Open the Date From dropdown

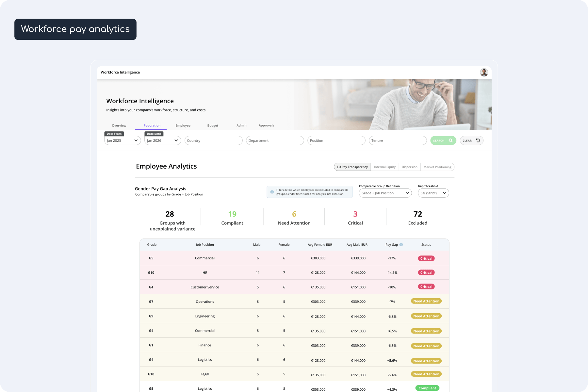click(x=122, y=140)
